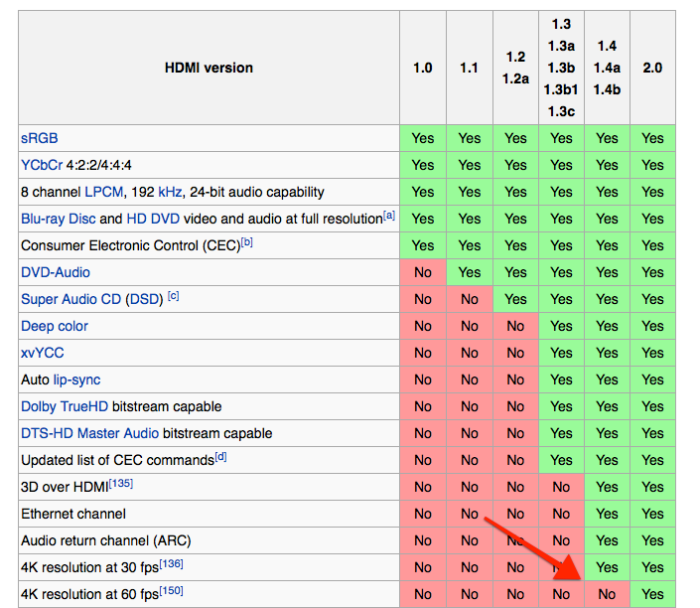Screen dimensions: 700x608
Task: Click the green Yes cell for 4K 60 fps
Action: click(x=652, y=594)
